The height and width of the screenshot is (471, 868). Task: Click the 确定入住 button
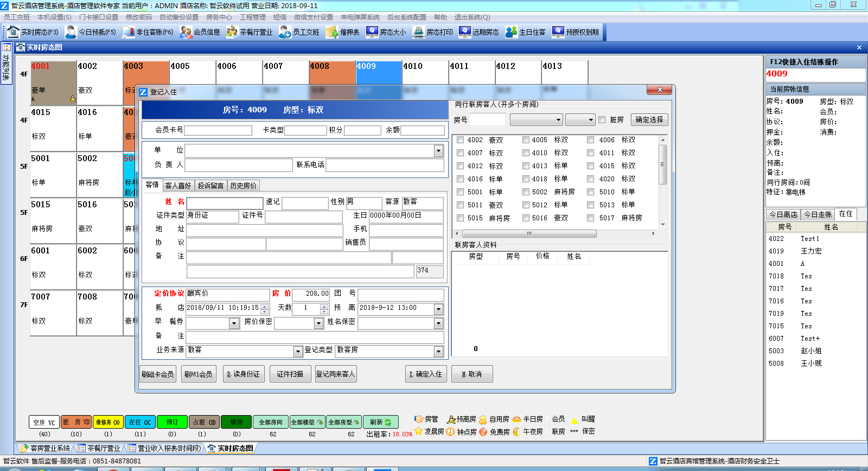[426, 374]
